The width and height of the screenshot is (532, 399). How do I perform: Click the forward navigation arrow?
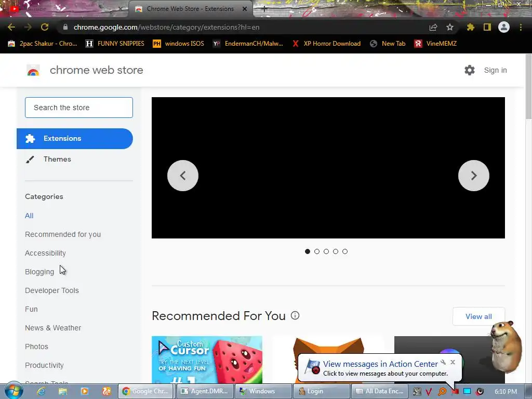pyautogui.click(x=28, y=27)
